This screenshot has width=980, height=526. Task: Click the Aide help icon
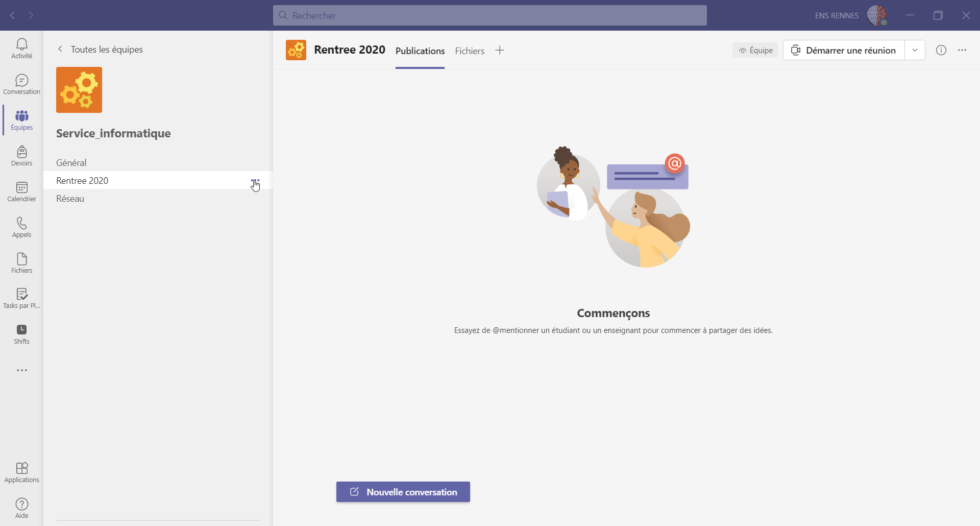(x=21, y=508)
